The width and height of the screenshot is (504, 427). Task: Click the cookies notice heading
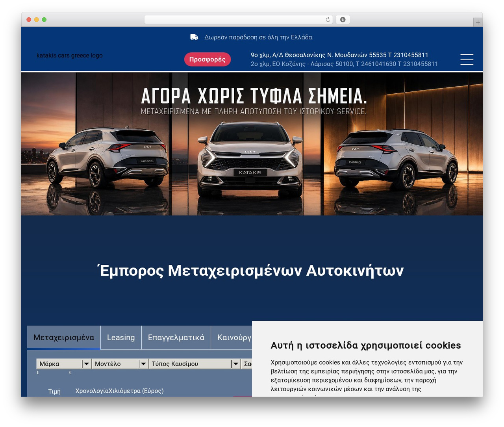pos(366,345)
